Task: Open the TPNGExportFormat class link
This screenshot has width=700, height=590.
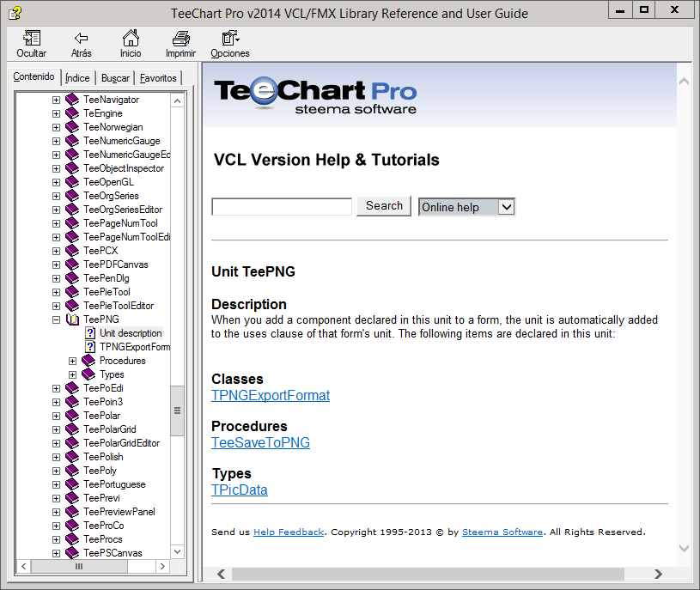Action: 271,395
